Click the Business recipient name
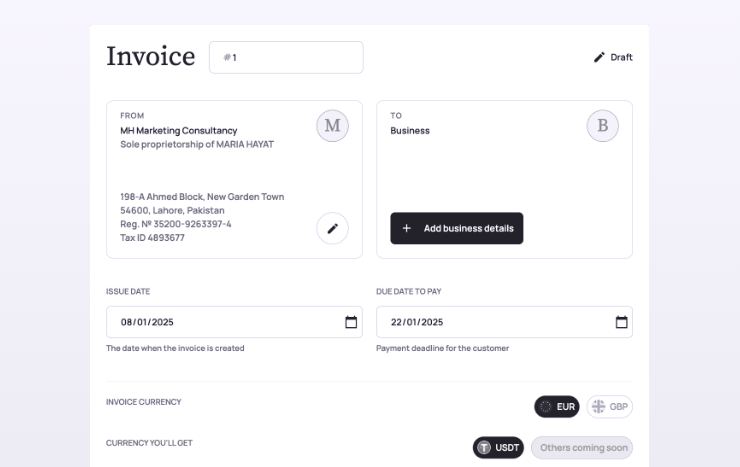Viewport: 740px width, 467px height. (x=410, y=131)
